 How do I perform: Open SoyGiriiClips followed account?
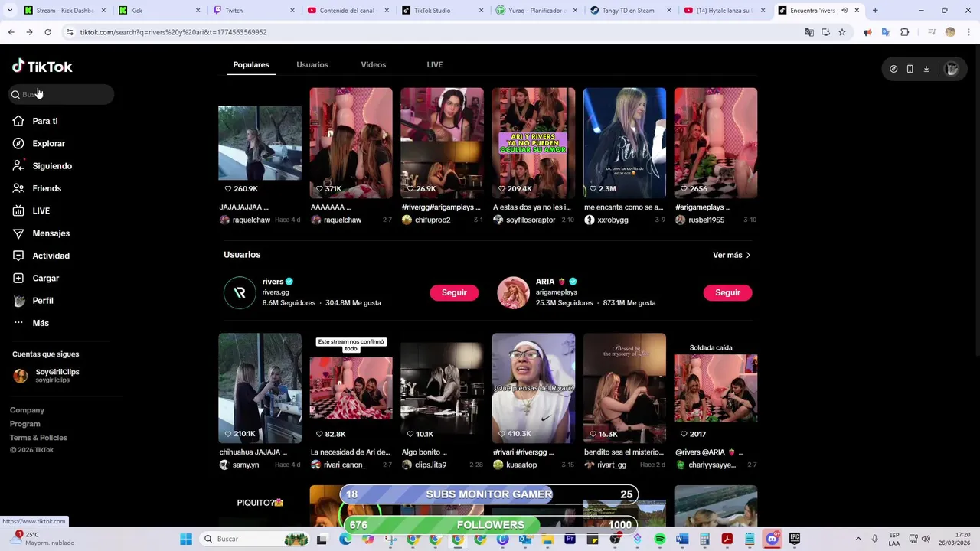tap(46, 375)
